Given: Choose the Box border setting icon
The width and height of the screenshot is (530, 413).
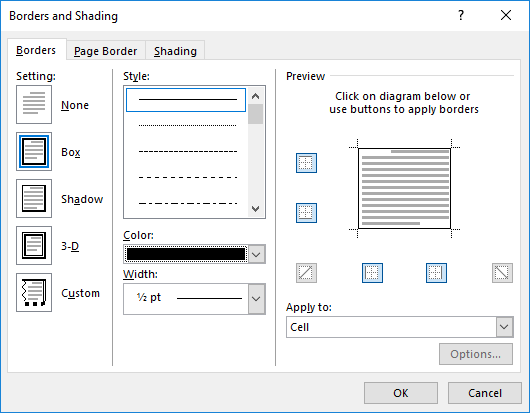Looking at the screenshot, I should pyautogui.click(x=34, y=151).
